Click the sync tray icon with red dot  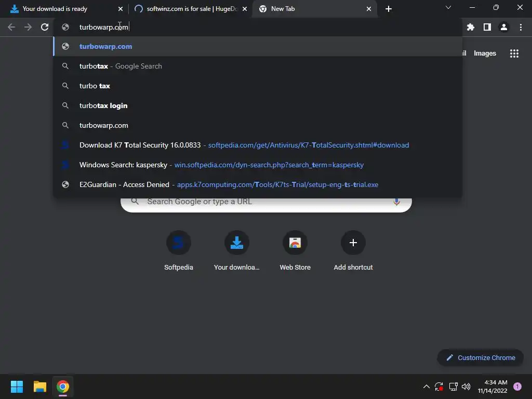438,387
